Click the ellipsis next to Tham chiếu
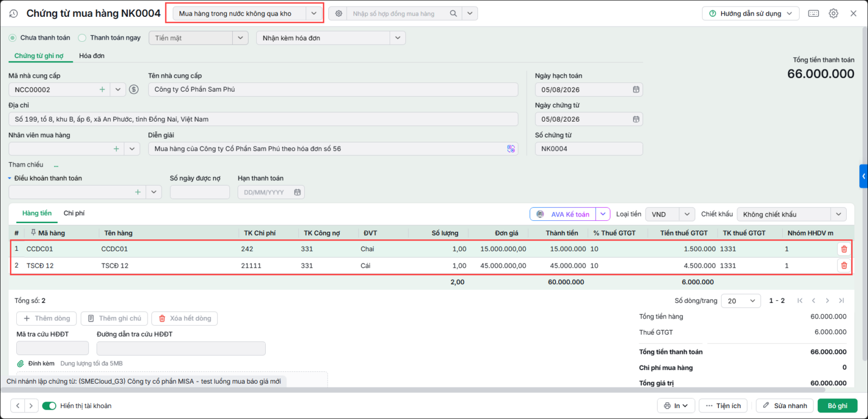The height and width of the screenshot is (419, 868). pos(56,166)
